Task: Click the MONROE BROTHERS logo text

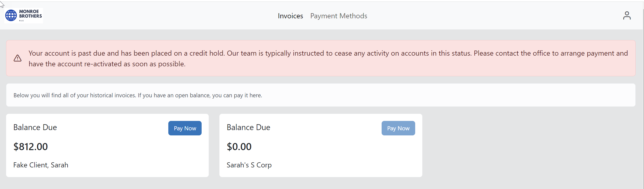Action: pyautogui.click(x=30, y=14)
